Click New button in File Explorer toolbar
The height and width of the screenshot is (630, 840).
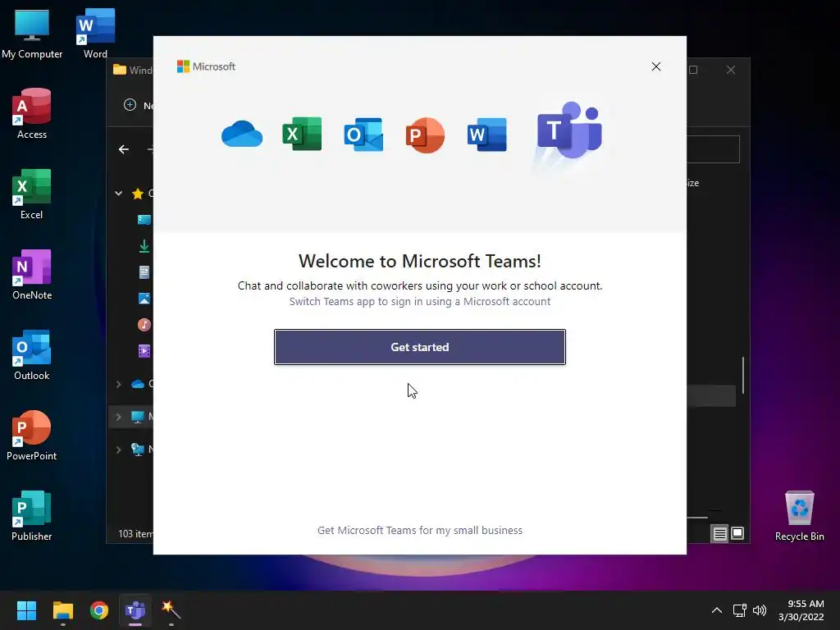[x=138, y=105]
